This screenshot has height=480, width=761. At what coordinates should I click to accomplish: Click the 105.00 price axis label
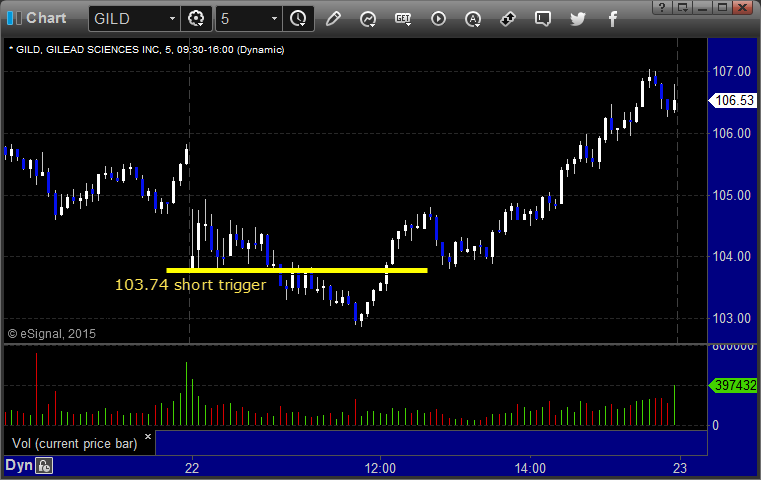(731, 195)
